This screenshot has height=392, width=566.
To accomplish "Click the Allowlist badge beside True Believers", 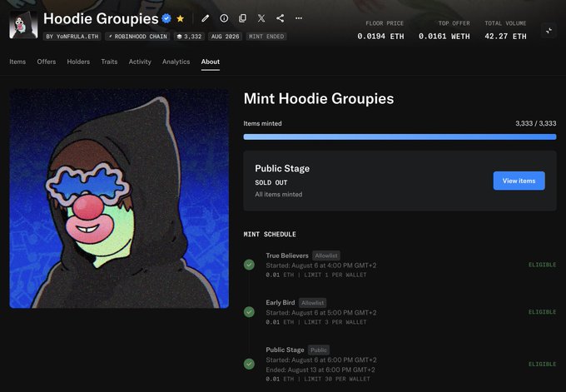I will pyautogui.click(x=326, y=256).
